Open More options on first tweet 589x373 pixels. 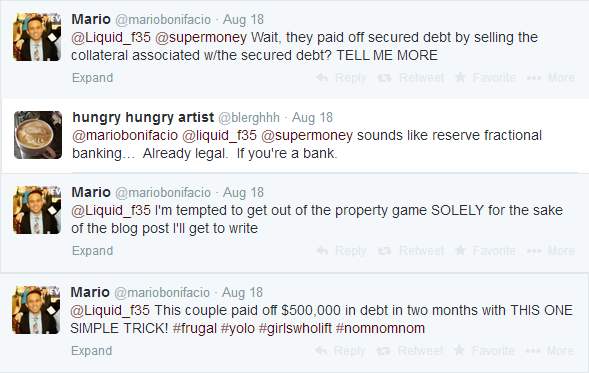pyautogui.click(x=550, y=78)
